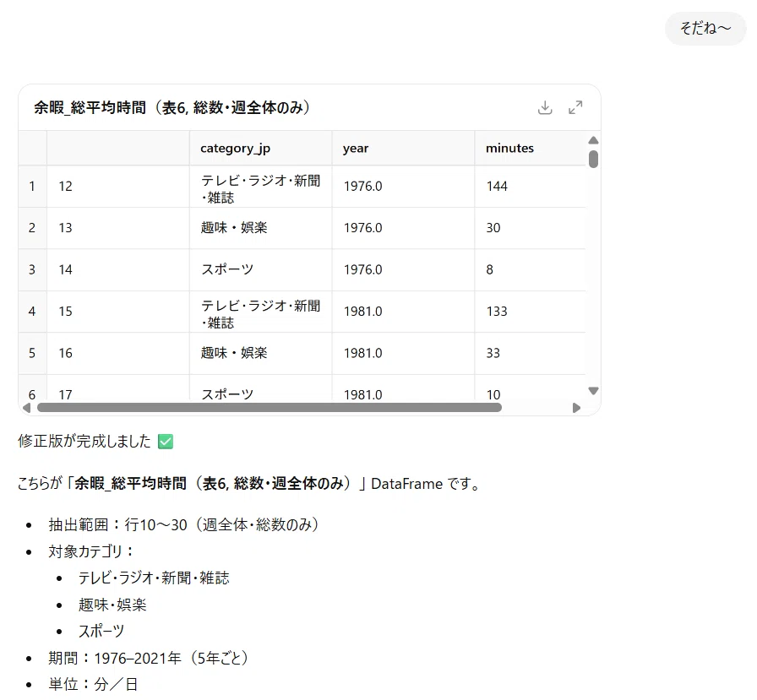Select the index cell 16
The width and height of the screenshot is (757, 700).
click(x=117, y=353)
